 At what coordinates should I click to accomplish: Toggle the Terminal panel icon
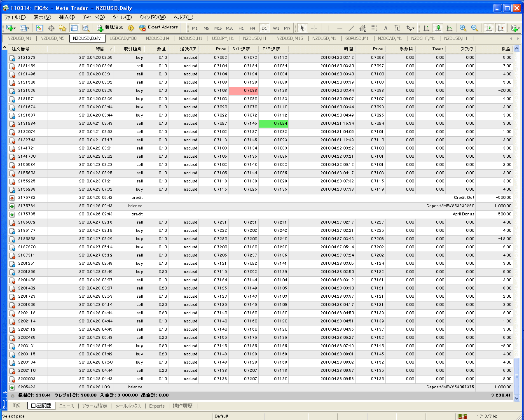tap(74, 28)
